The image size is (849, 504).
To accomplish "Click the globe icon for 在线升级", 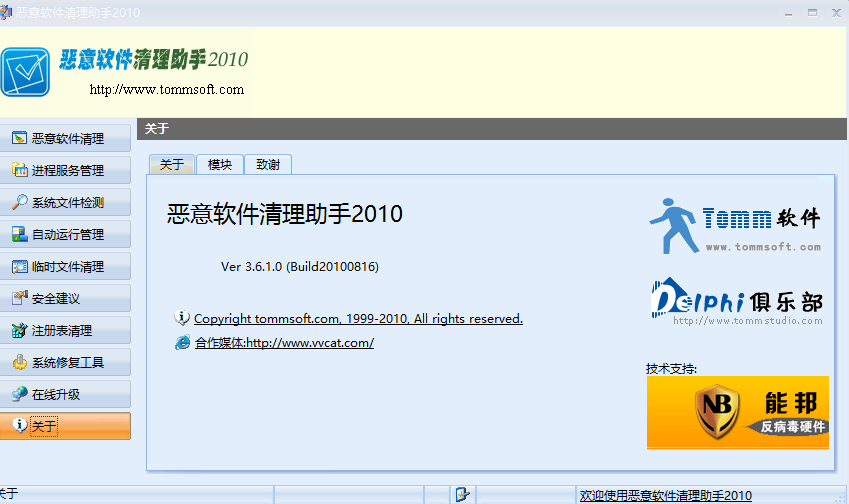I will (x=19, y=394).
